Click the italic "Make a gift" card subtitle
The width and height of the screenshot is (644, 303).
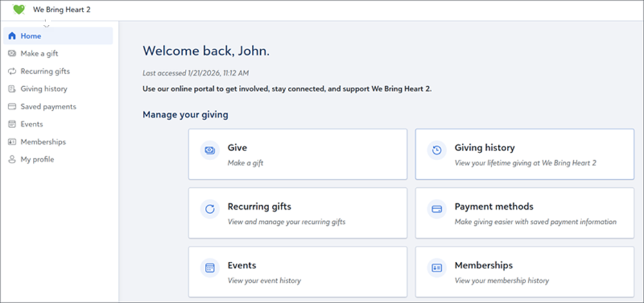click(245, 163)
